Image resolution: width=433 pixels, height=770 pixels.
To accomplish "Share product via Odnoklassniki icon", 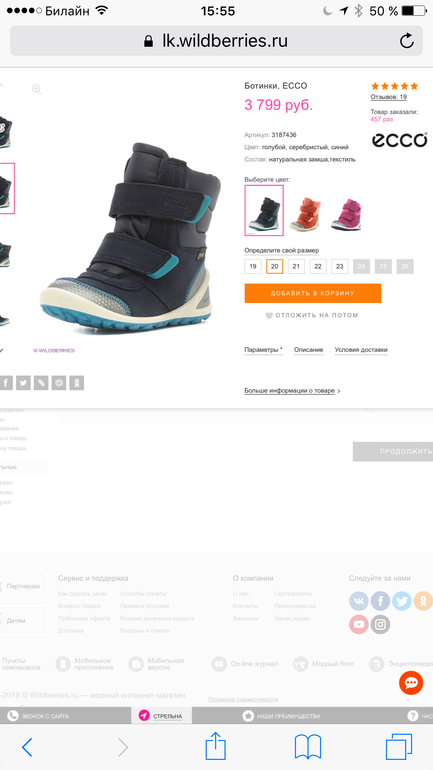I will (x=77, y=383).
